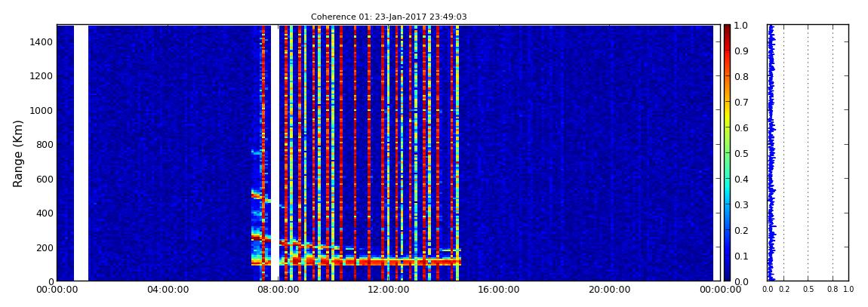Click the plot title 'Coherence 01: 23-Jan-2017 23:49:03'

(x=389, y=17)
